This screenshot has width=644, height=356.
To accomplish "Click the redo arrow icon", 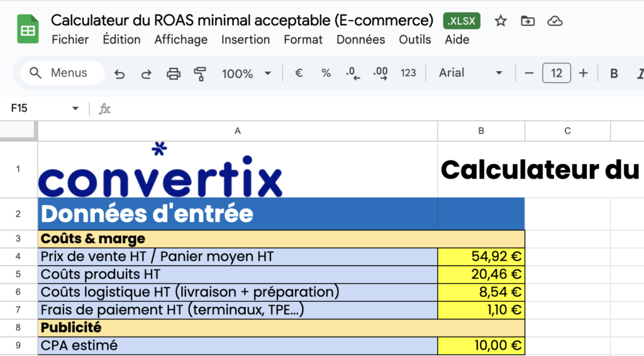I will pos(146,74).
